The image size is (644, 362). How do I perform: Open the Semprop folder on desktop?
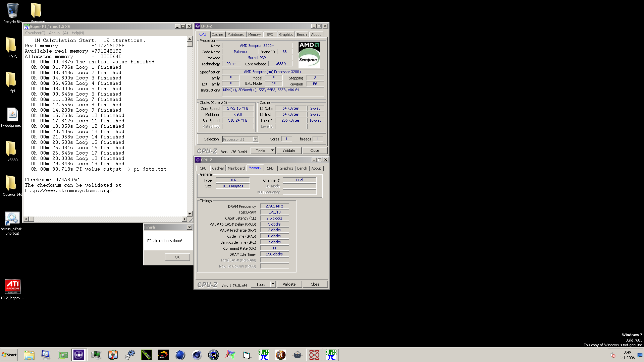[36, 13]
